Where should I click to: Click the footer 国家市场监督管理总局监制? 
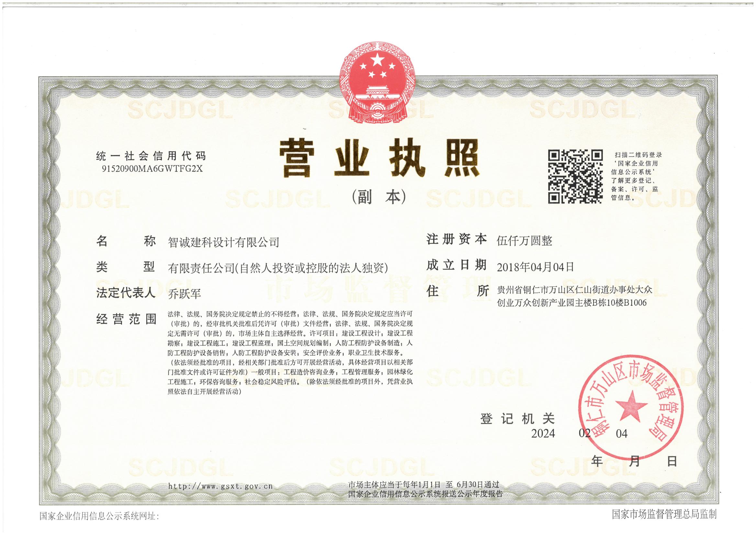tap(664, 514)
